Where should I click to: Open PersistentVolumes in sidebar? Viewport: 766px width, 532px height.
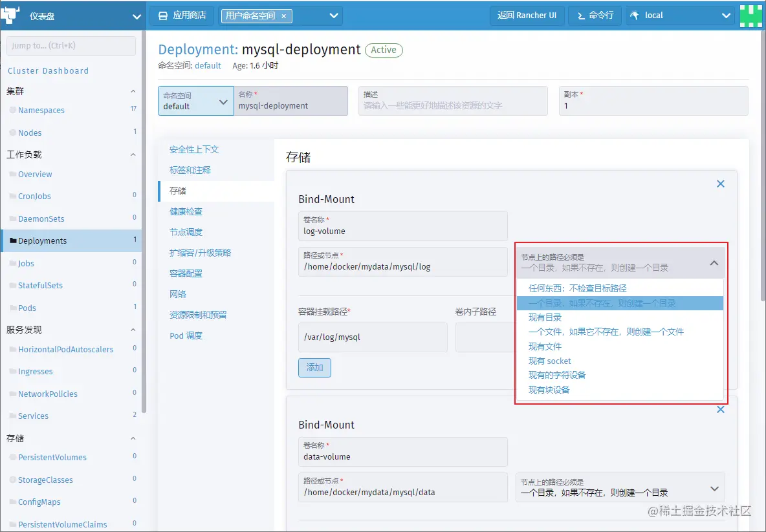[52, 457]
